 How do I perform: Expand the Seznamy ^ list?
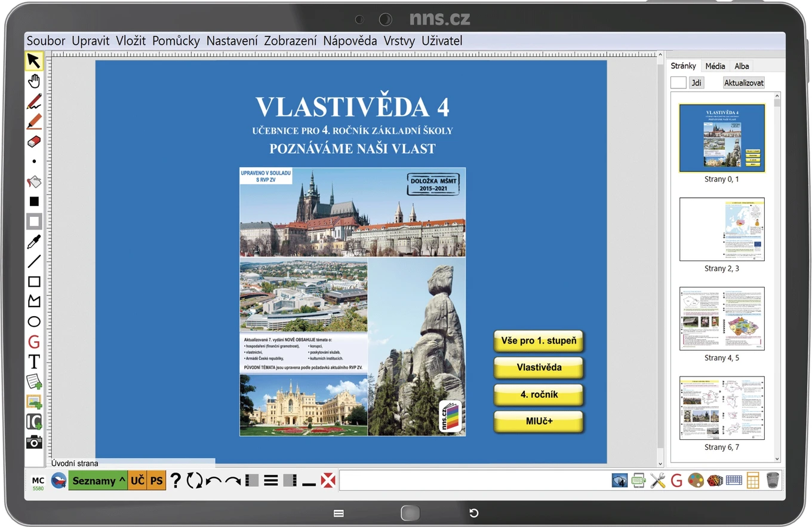pos(99,480)
